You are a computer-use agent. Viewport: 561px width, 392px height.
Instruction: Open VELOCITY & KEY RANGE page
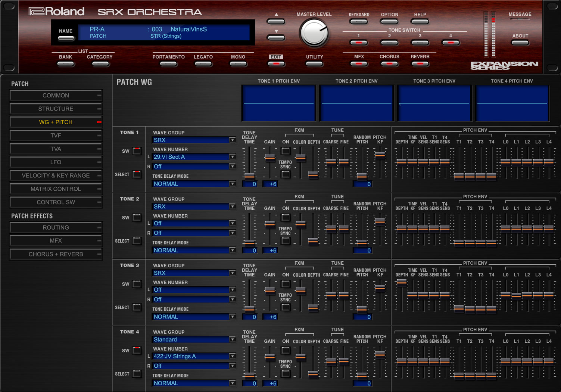[x=56, y=175]
